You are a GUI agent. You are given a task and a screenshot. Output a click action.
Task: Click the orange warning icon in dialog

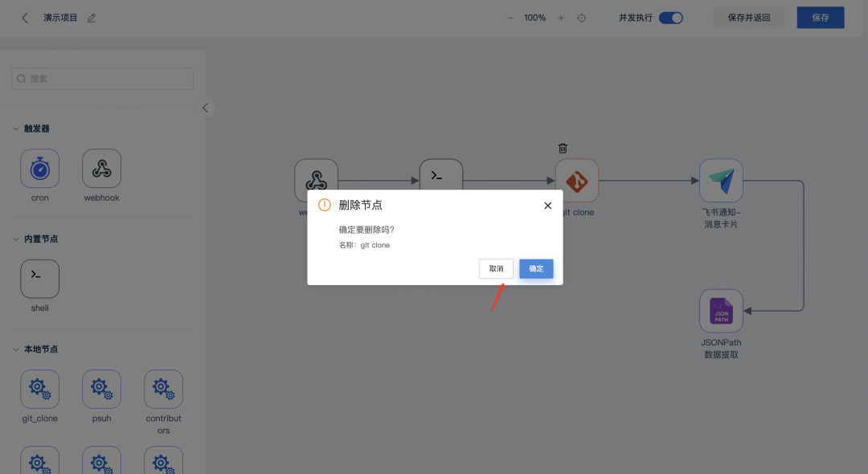tap(325, 205)
